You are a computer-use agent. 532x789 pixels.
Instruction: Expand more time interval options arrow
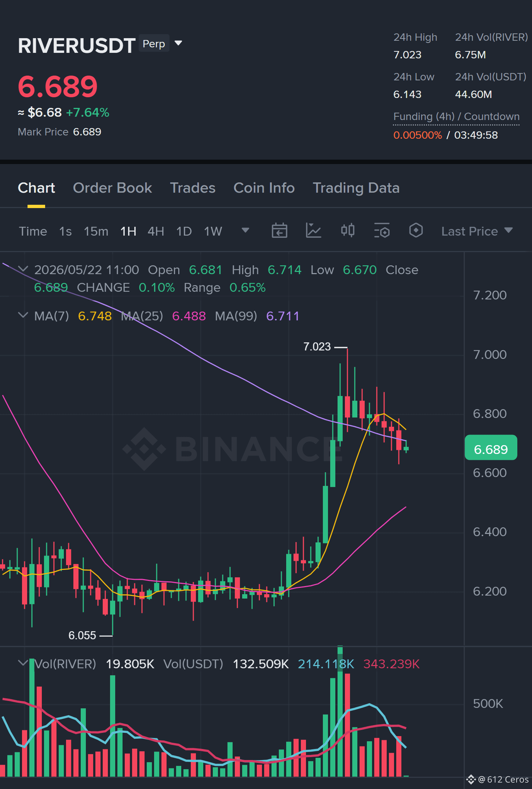(x=245, y=230)
